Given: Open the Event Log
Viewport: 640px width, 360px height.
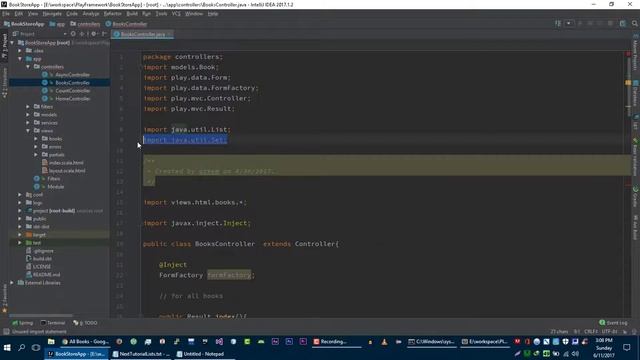Looking at the screenshot, I should coord(613,323).
